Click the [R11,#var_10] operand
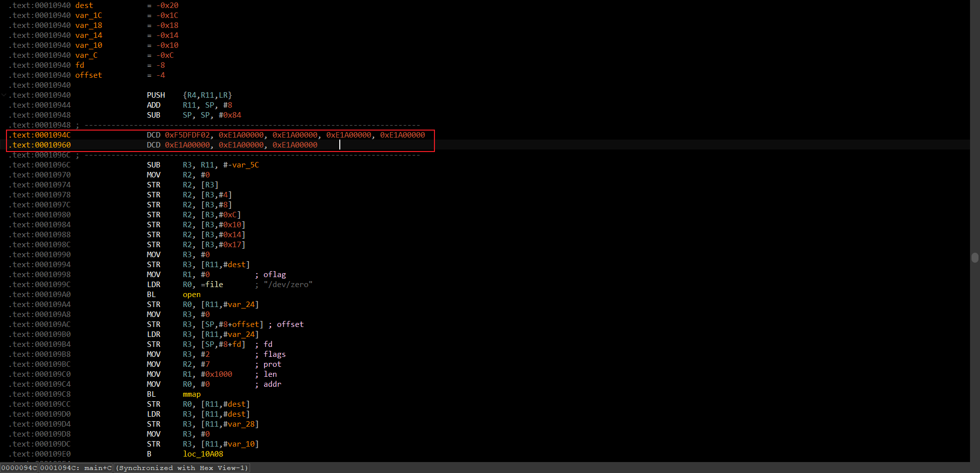Image resolution: width=980 pixels, height=473 pixels. point(230,444)
